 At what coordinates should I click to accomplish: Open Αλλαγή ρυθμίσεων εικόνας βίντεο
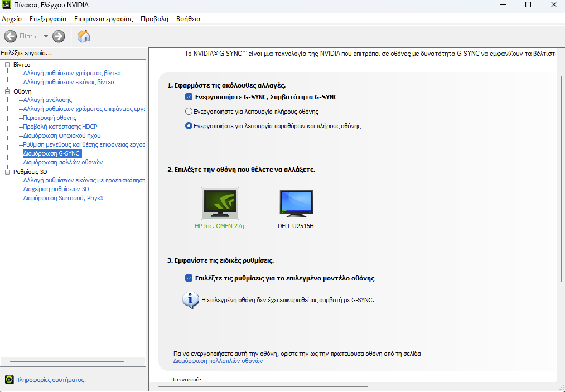pyautogui.click(x=69, y=82)
